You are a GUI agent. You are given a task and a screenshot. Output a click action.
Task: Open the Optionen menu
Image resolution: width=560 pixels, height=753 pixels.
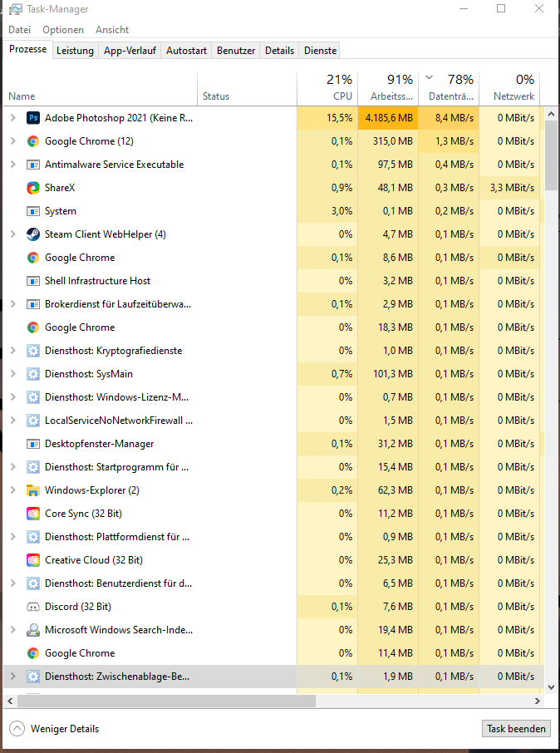tap(63, 30)
